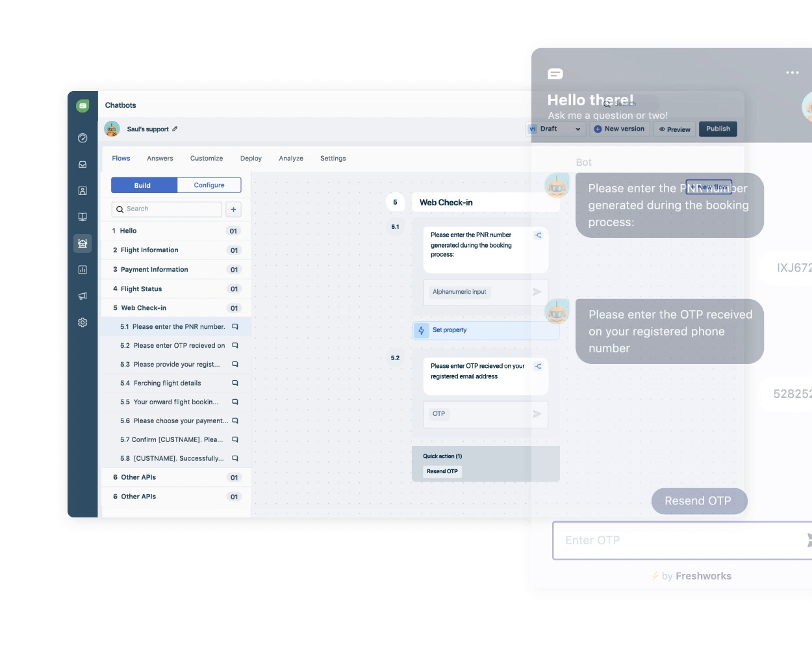
Task: Click the flow Search field
Action: click(x=167, y=209)
